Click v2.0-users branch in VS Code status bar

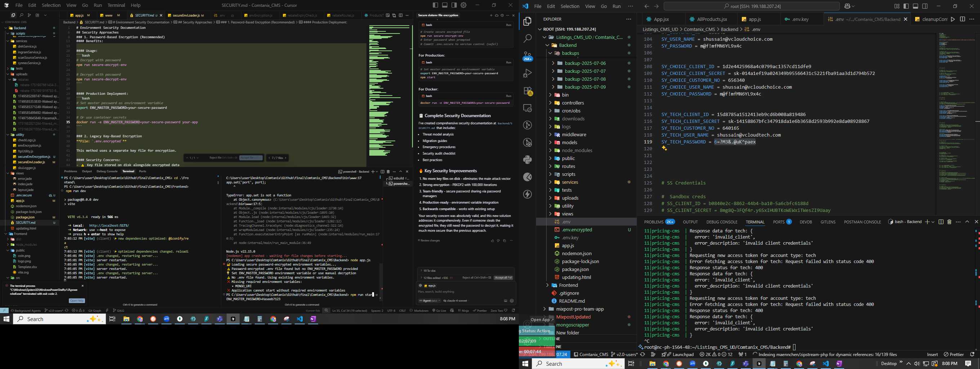click(624, 355)
